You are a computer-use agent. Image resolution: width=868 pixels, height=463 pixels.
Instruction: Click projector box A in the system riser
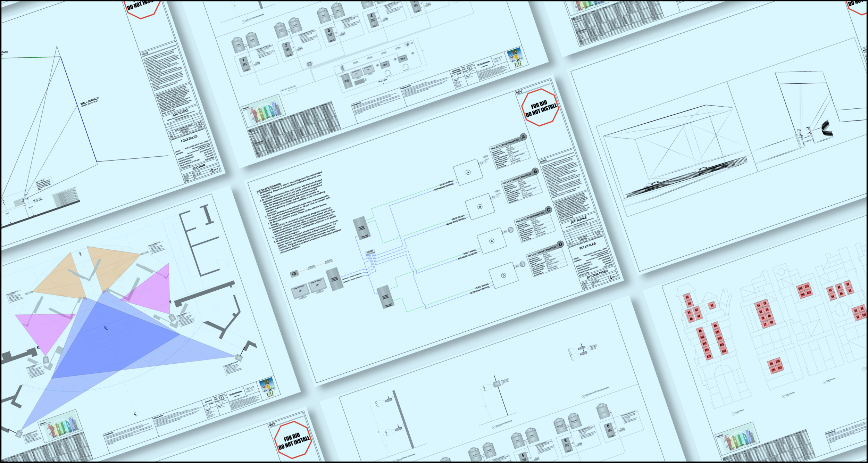[x=468, y=172]
